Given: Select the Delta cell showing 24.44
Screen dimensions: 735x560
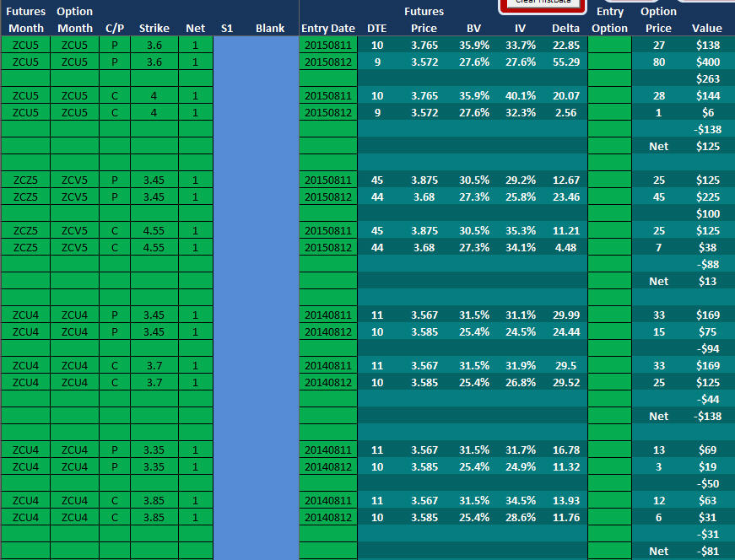Looking at the screenshot, I should point(565,331).
